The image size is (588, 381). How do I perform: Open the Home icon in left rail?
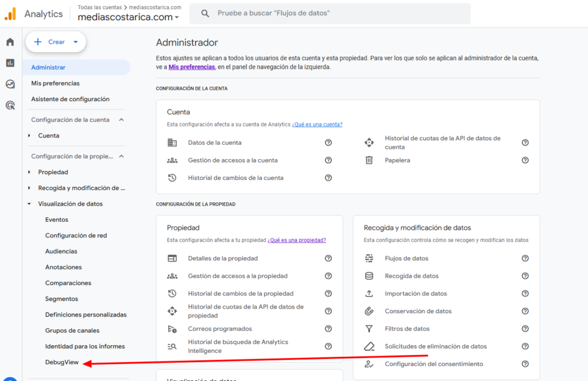pos(10,42)
